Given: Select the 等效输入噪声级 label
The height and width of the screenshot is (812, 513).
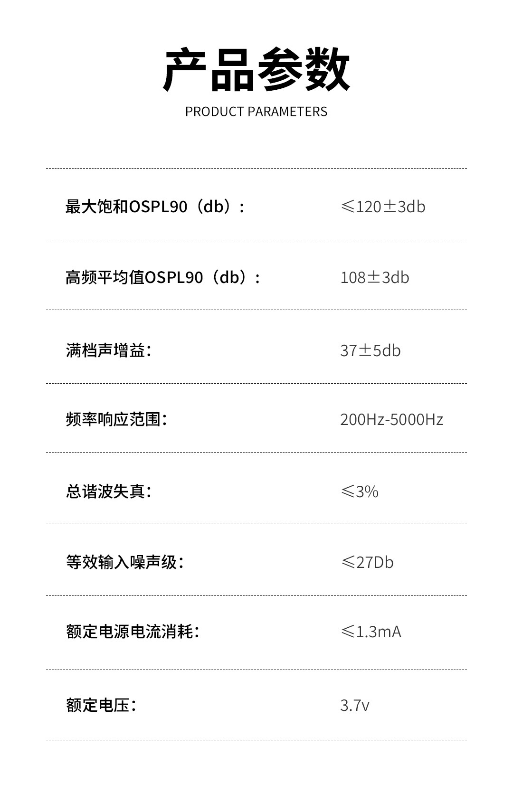Looking at the screenshot, I should point(125,562).
